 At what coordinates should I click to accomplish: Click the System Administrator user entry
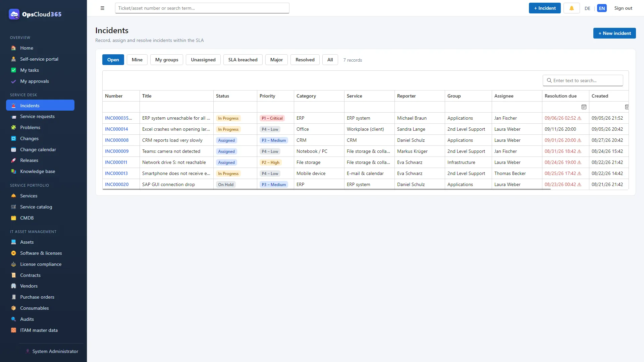[x=52, y=351]
